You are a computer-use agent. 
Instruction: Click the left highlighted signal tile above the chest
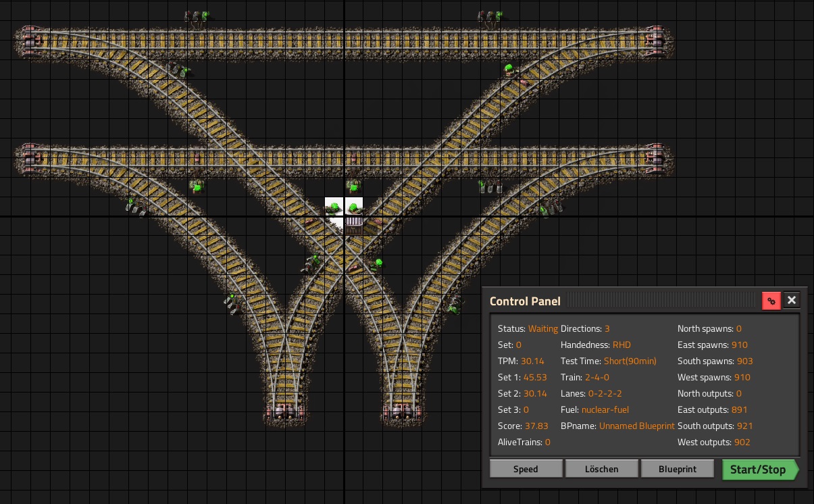pos(334,206)
